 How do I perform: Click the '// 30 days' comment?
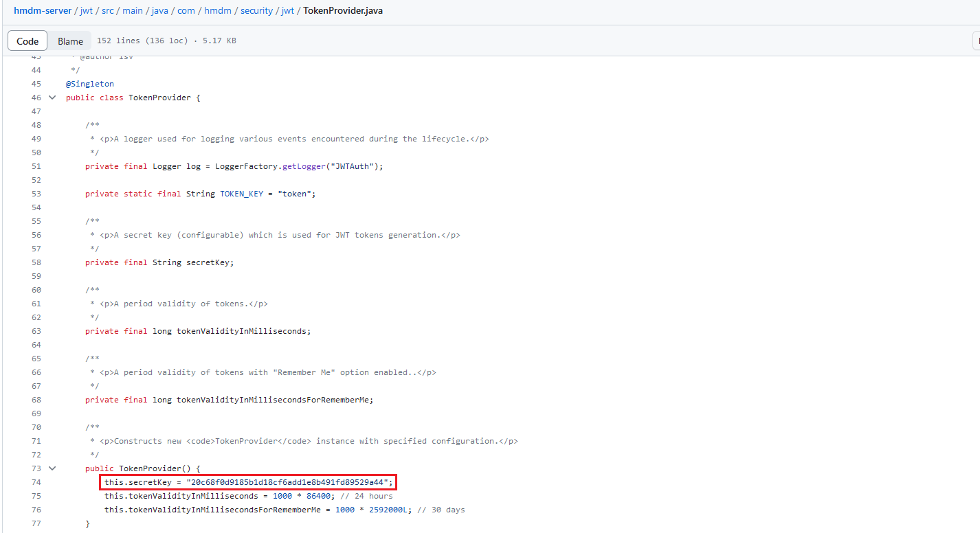coord(441,510)
